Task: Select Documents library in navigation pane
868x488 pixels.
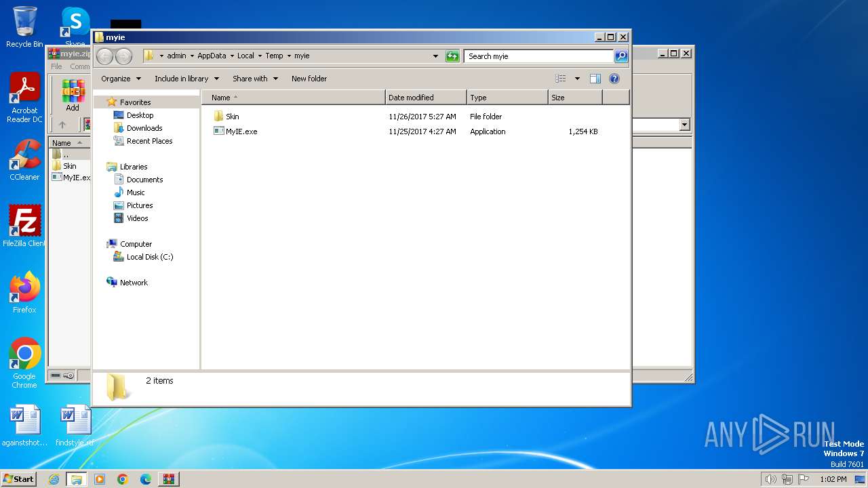Action: click(144, 180)
